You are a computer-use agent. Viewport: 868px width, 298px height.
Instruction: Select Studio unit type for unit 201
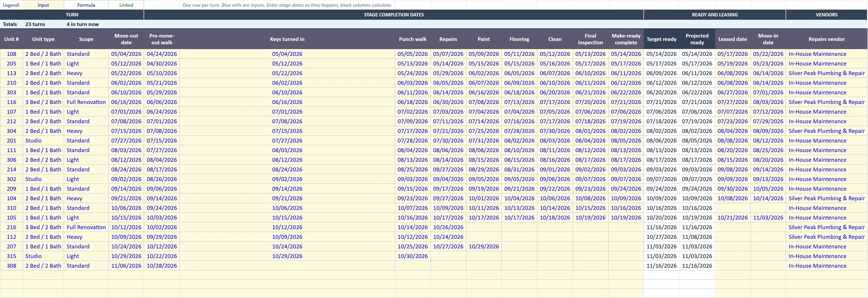coord(43,141)
